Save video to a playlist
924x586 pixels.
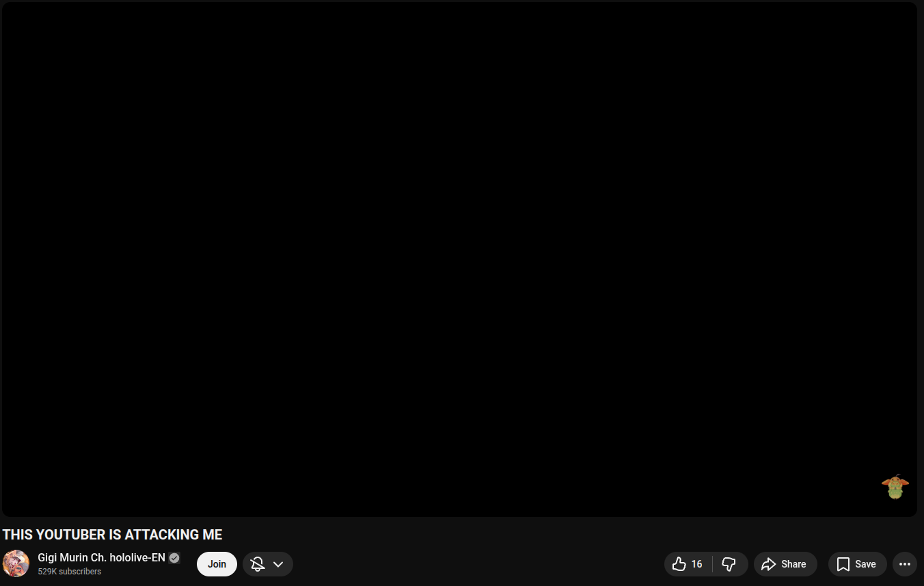point(857,564)
